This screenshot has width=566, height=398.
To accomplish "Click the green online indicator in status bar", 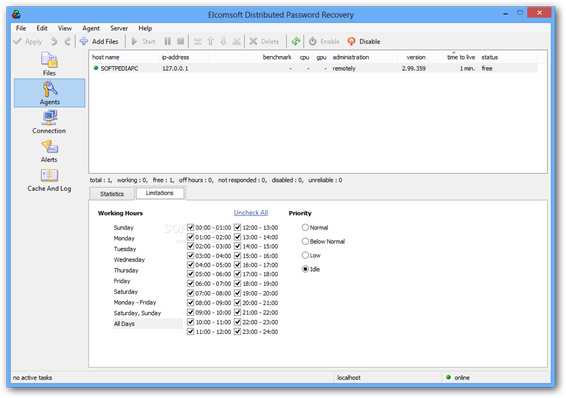I will pyautogui.click(x=448, y=377).
